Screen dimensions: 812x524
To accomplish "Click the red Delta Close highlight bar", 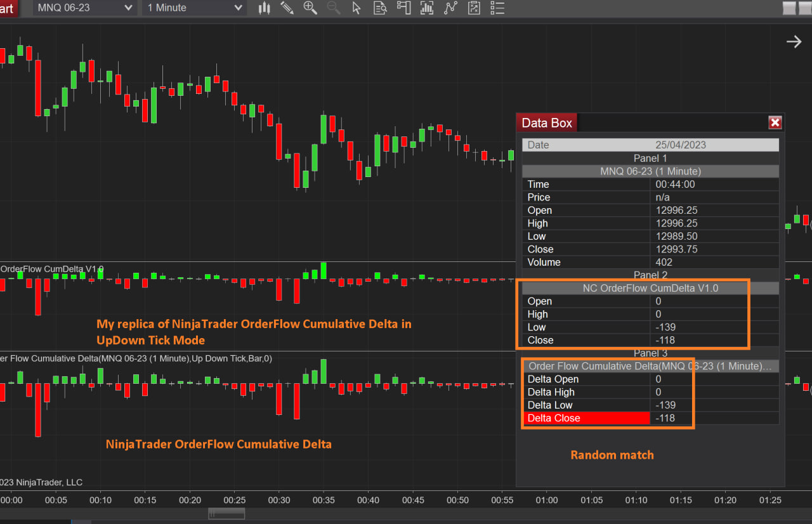I will [587, 418].
